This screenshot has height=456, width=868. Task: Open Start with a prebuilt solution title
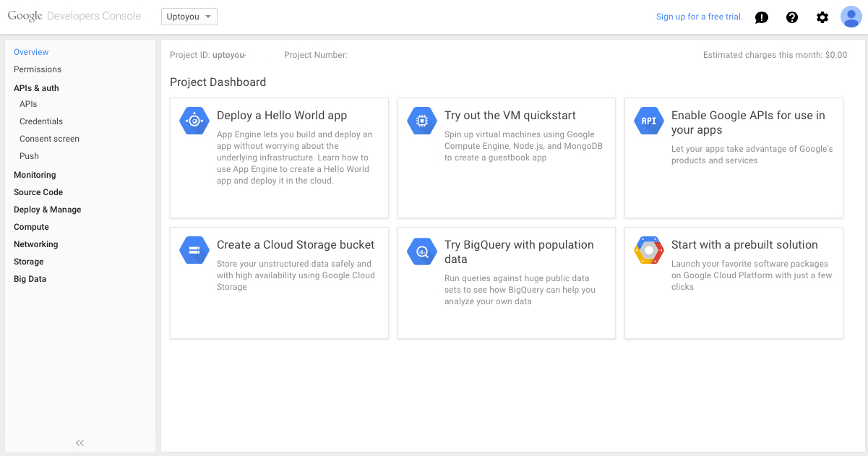point(744,245)
